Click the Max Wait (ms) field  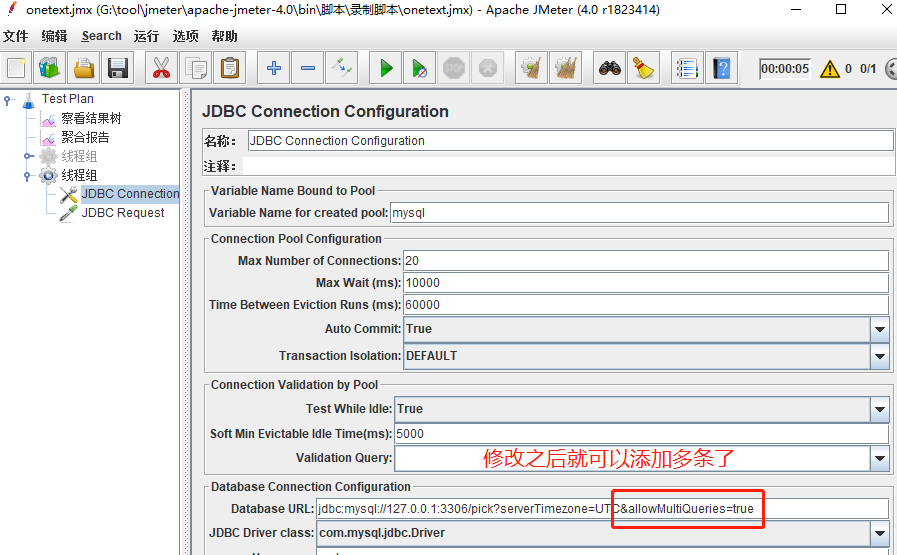pyautogui.click(x=646, y=283)
